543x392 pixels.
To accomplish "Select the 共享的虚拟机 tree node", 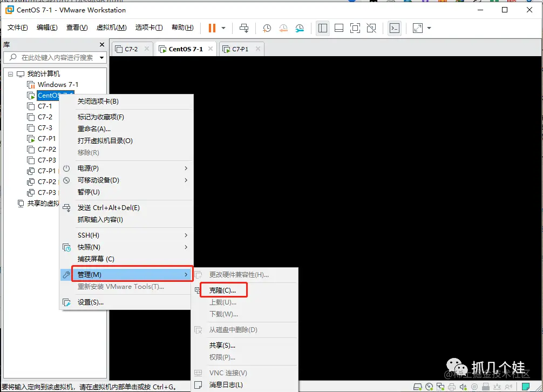I will click(x=43, y=203).
